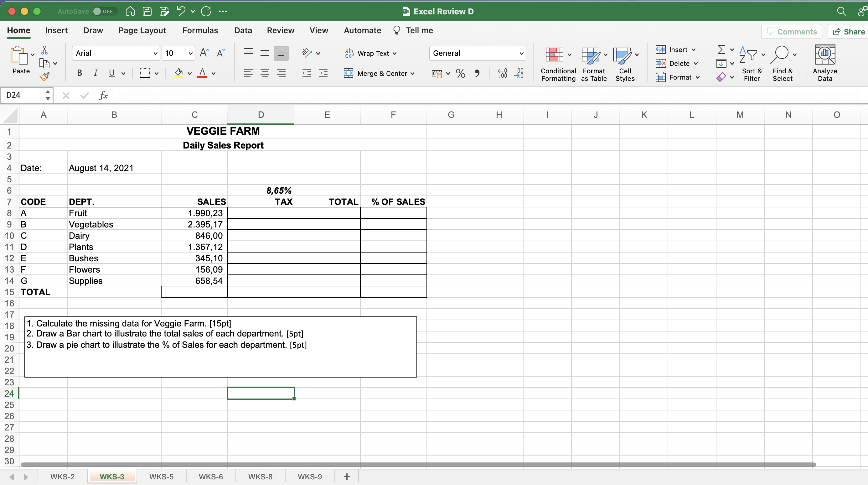Open the Formulas ribbon tab
The image size is (868, 485).
[200, 30]
